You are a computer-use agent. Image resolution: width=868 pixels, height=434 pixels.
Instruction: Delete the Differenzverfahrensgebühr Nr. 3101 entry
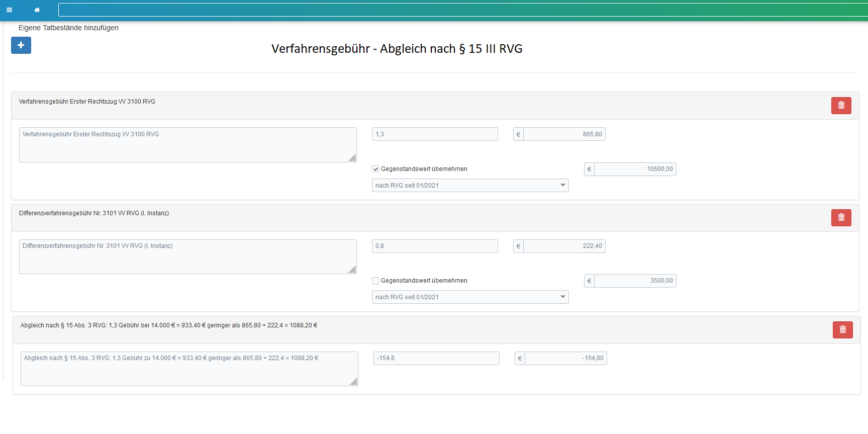(841, 218)
